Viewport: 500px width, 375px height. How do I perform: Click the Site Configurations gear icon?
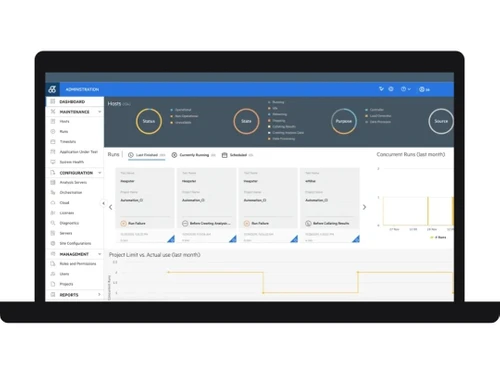pos(53,243)
